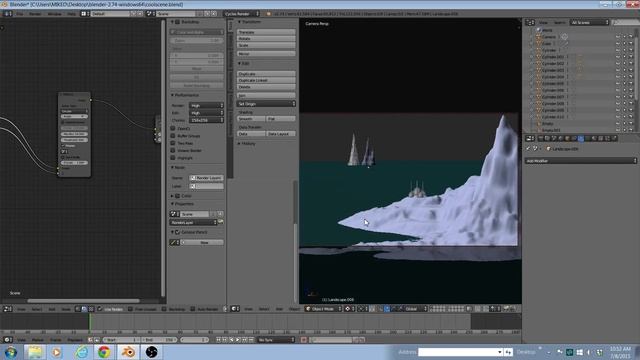Open the Cycles Render engine dropdown
This screenshot has height=360, width=640.
(x=241, y=13)
